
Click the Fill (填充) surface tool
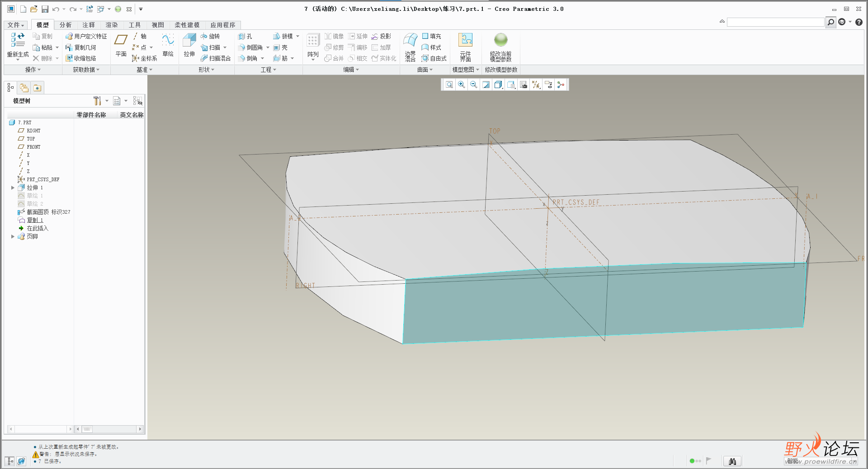tap(431, 36)
